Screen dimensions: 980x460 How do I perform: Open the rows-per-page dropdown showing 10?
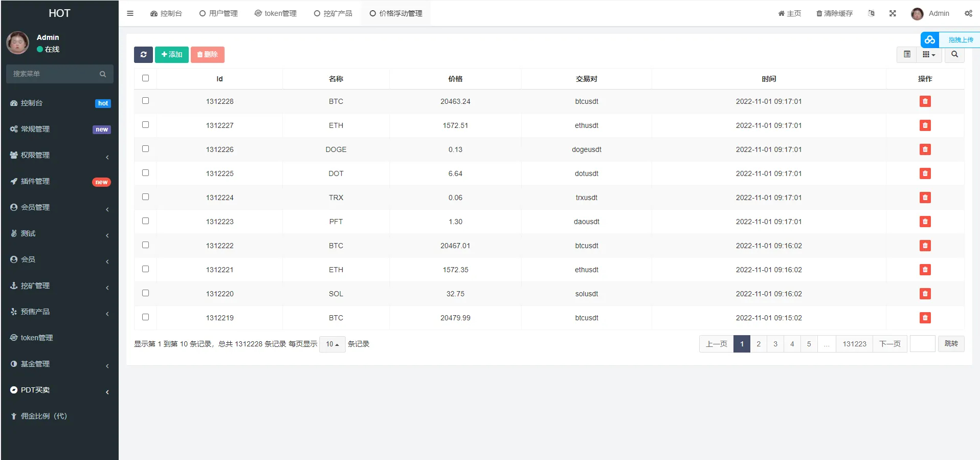click(332, 344)
